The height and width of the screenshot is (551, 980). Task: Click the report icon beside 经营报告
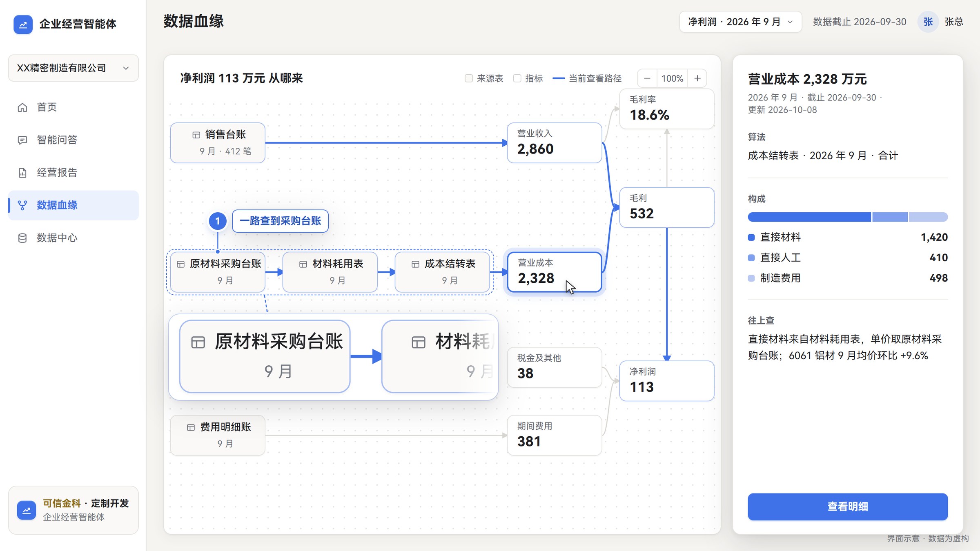coord(22,173)
